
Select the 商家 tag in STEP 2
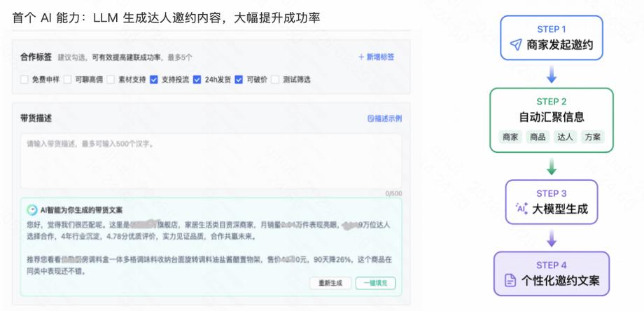tap(510, 137)
